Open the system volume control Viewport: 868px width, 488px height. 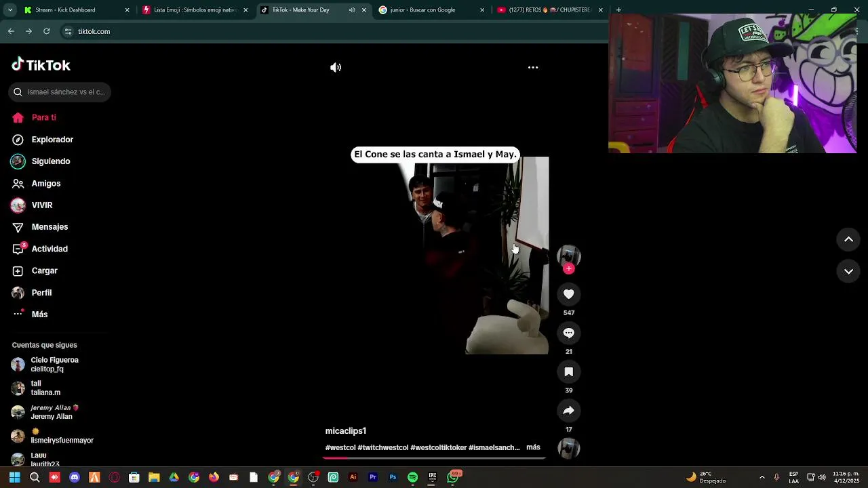[x=822, y=477]
